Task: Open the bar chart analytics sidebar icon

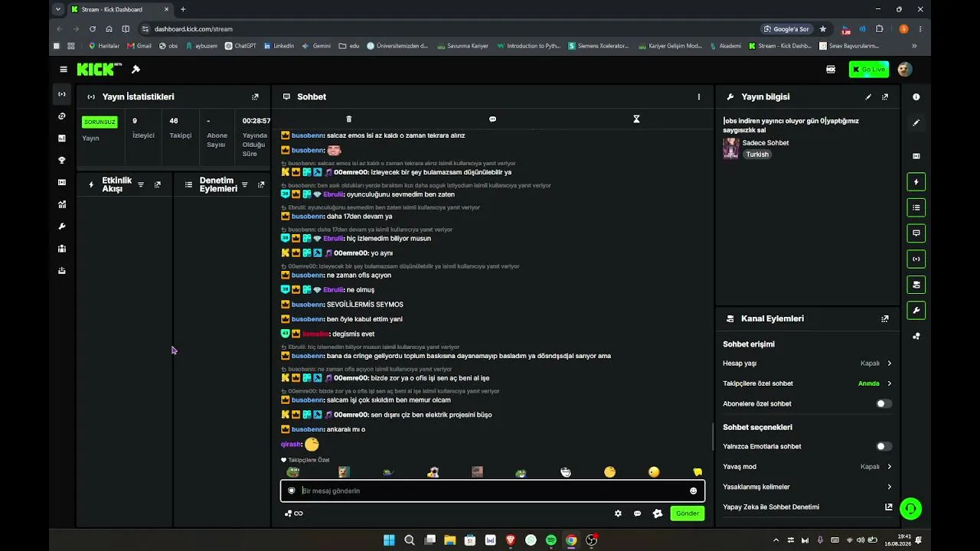Action: click(62, 139)
